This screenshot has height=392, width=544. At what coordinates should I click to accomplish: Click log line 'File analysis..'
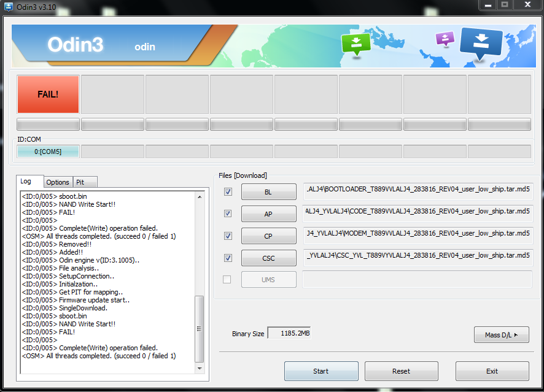pyautogui.click(x=60, y=268)
